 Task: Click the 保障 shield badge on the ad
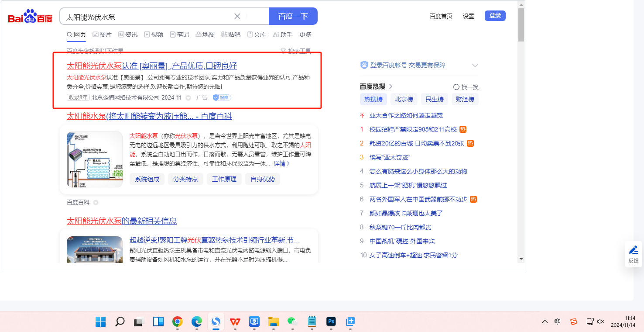click(x=222, y=97)
